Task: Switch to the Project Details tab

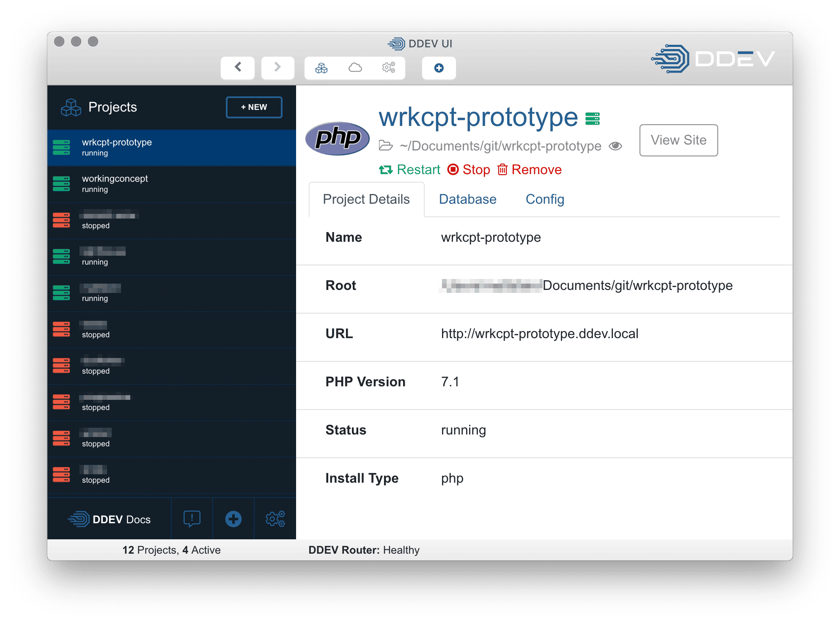Action: coord(366,199)
